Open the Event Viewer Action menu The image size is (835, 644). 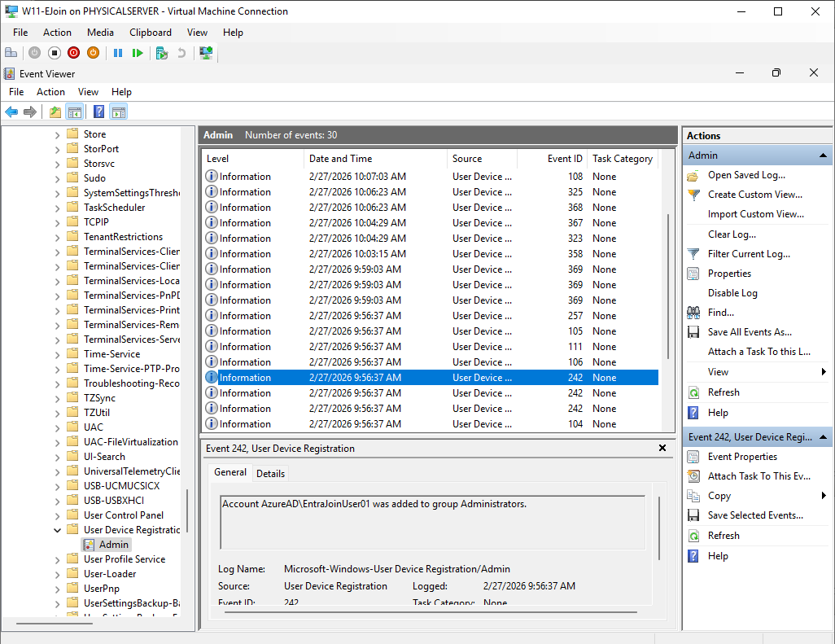[x=50, y=92]
